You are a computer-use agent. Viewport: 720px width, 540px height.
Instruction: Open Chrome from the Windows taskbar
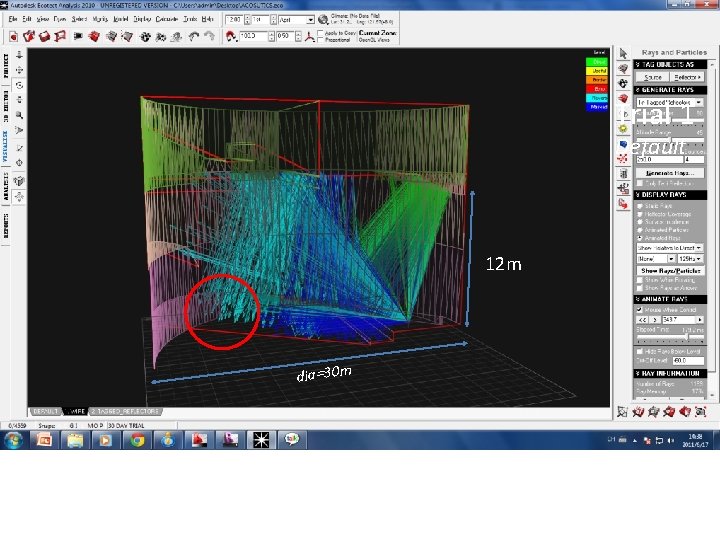137,440
